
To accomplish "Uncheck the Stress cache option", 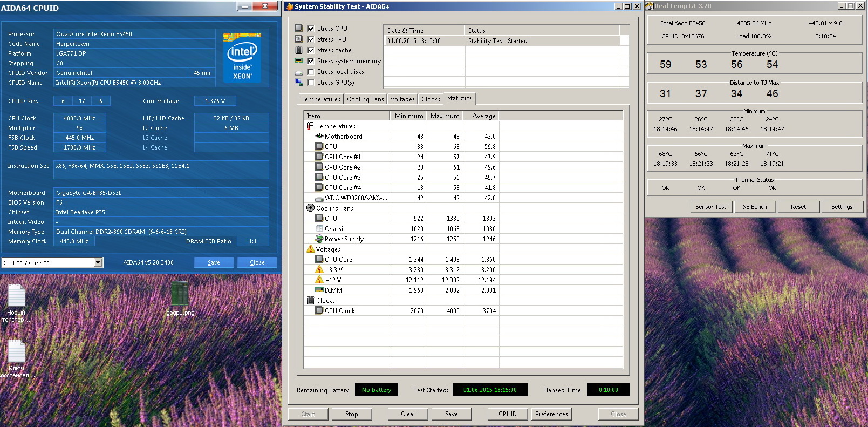I will [x=311, y=50].
